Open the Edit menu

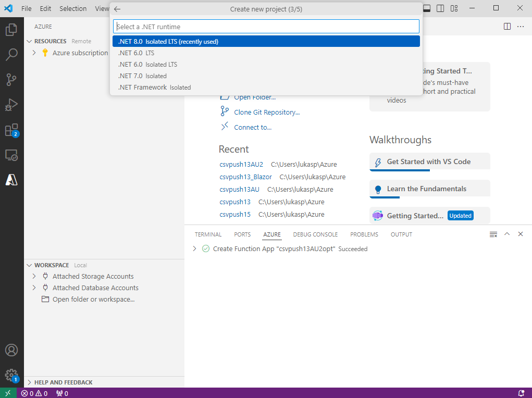coord(45,8)
